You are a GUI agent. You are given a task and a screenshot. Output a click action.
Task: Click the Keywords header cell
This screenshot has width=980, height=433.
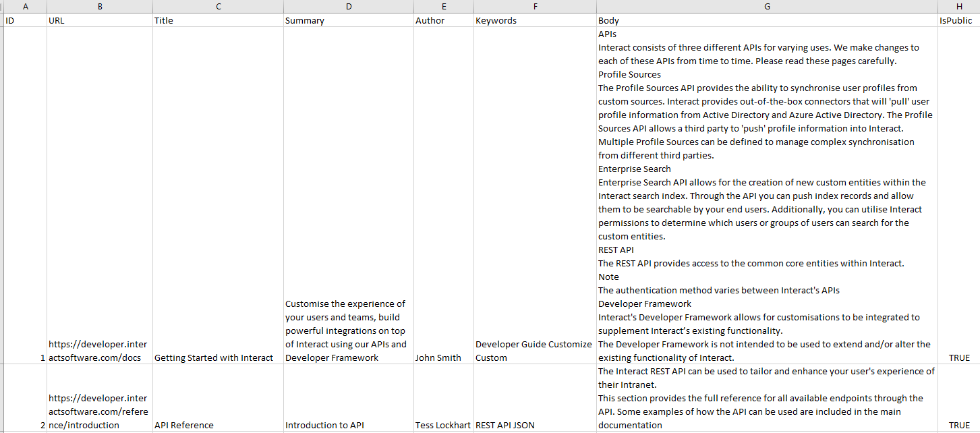pyautogui.click(x=535, y=20)
